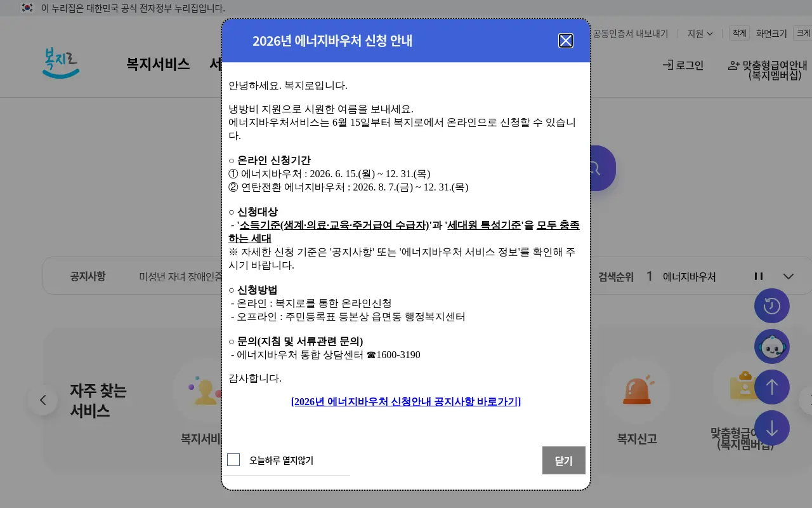Click the 로그인 link
Viewport: 812px width, 508px height.
683,65
